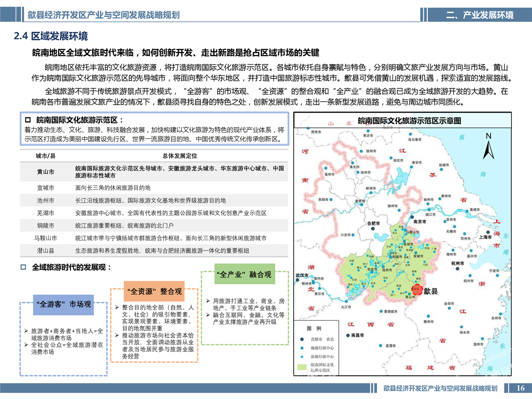
Task: Click the table column header 城市/县
Action: click(46, 156)
